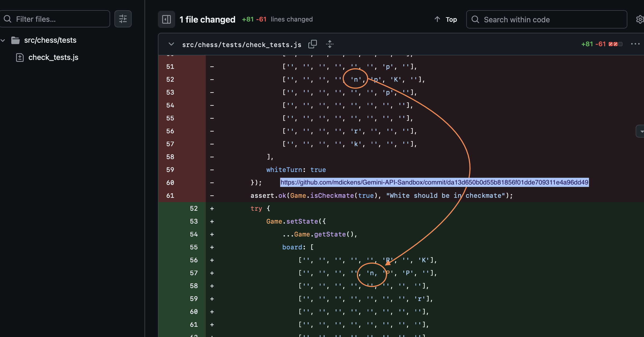Click the magnifier icon in code search

[475, 19]
